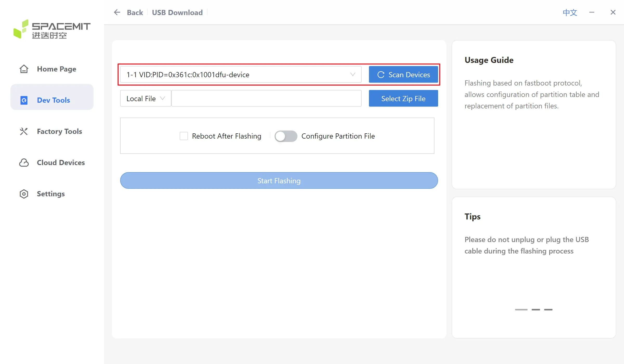Click the Dev Tools sidebar icon
Image resolution: width=624 pixels, height=364 pixels.
point(24,100)
